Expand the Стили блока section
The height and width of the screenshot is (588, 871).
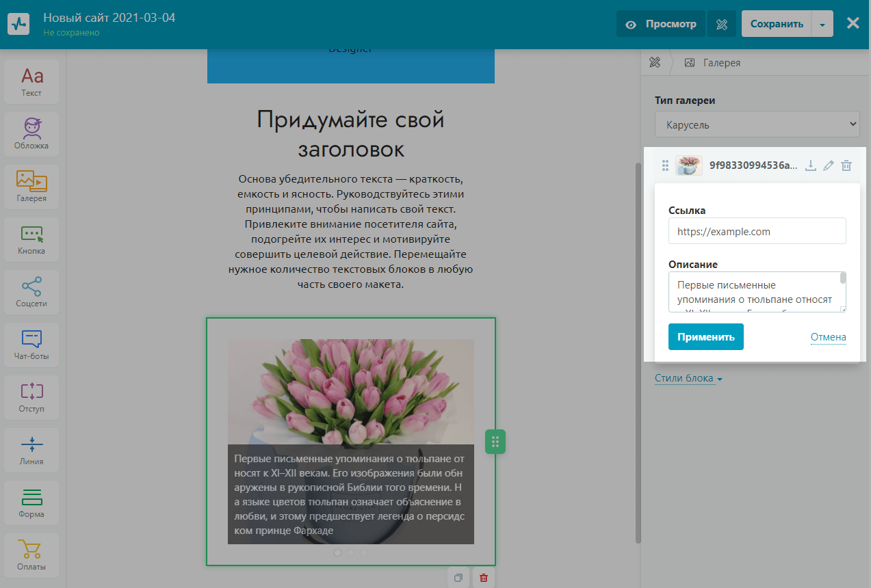(x=688, y=378)
